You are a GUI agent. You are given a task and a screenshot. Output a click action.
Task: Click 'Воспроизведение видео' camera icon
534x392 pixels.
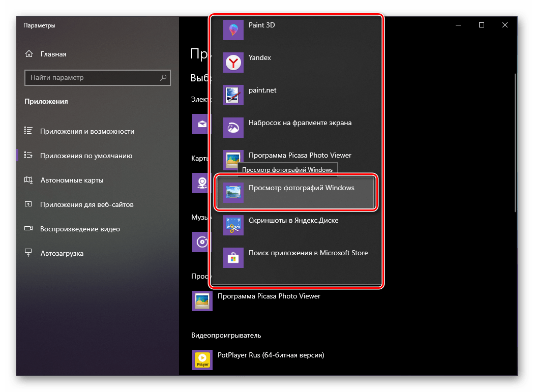(x=28, y=228)
